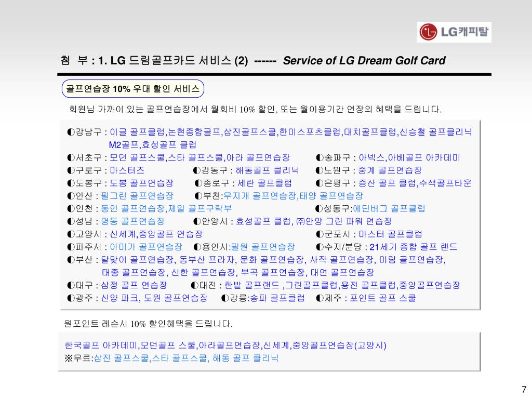This screenshot has width=532, height=399.
Task: Click '한국골프 아카데미' in the bottom box
Action: (x=101, y=345)
